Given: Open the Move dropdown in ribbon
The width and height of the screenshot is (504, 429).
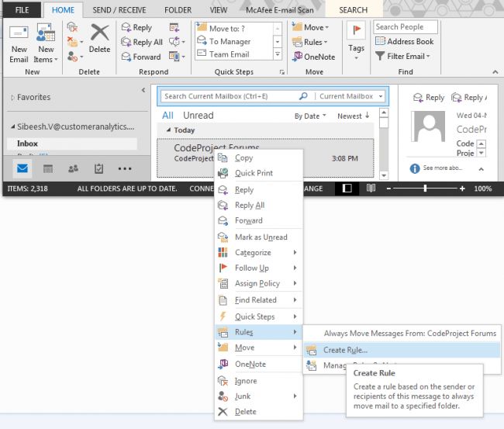Looking at the screenshot, I should [x=310, y=28].
